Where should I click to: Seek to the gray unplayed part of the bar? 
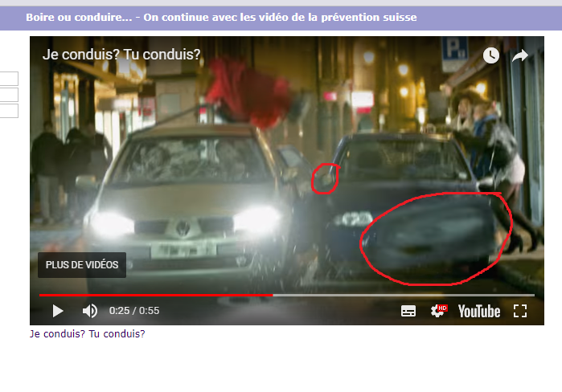tap(402, 295)
